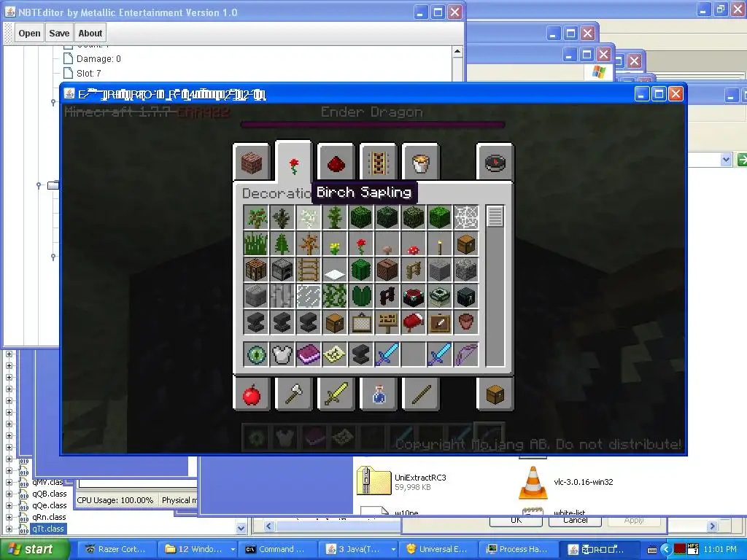The image size is (747, 560).
Task: Pick the Cobweb item
Action: pos(466,217)
